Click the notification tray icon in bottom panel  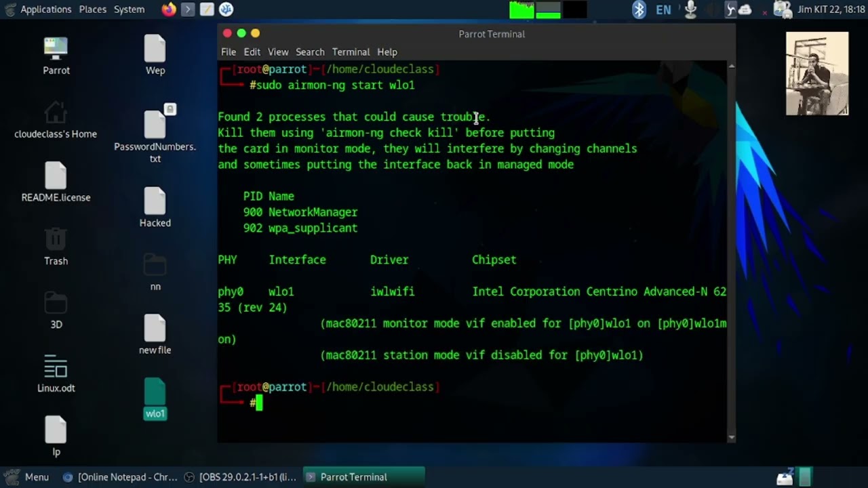tap(785, 477)
